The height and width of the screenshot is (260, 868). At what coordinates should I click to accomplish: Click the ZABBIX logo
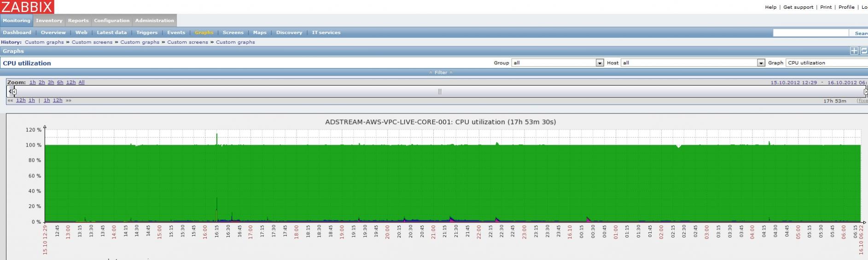tap(27, 6)
